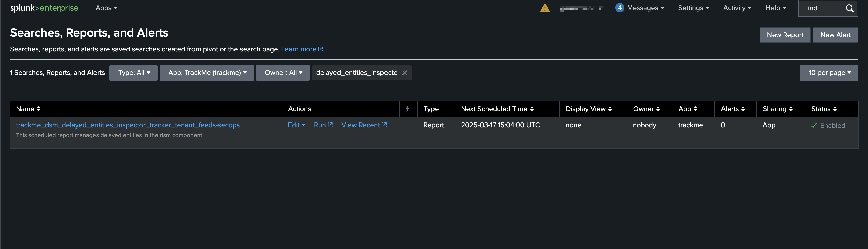Click the yellow warning triangle icon
The width and height of the screenshot is (868, 249).
click(545, 8)
